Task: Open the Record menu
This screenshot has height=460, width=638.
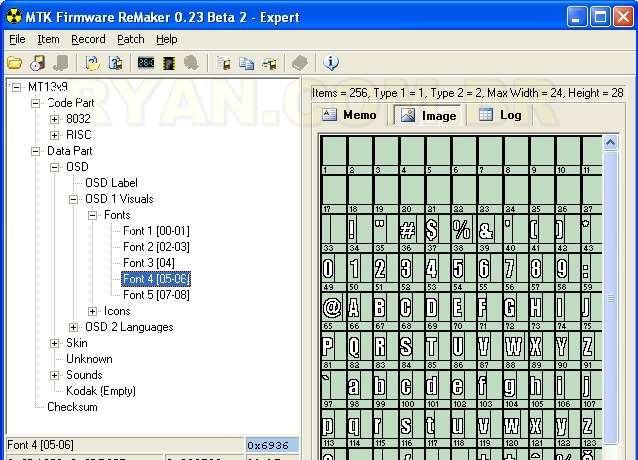Action: 88,39
